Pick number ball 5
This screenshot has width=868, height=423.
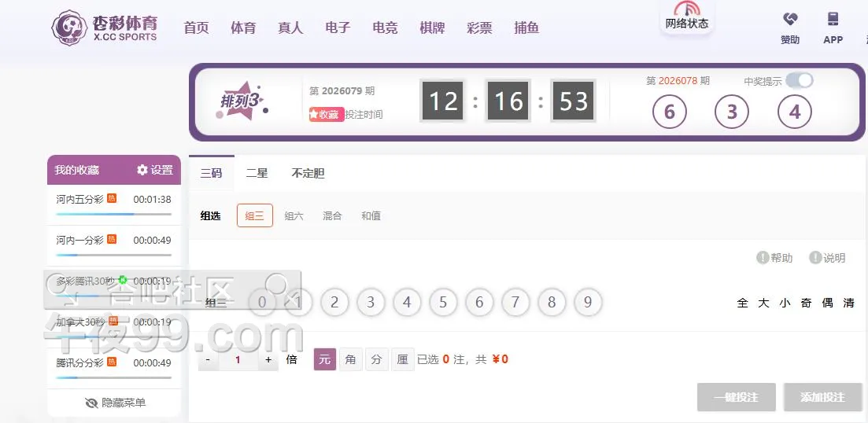click(x=443, y=303)
